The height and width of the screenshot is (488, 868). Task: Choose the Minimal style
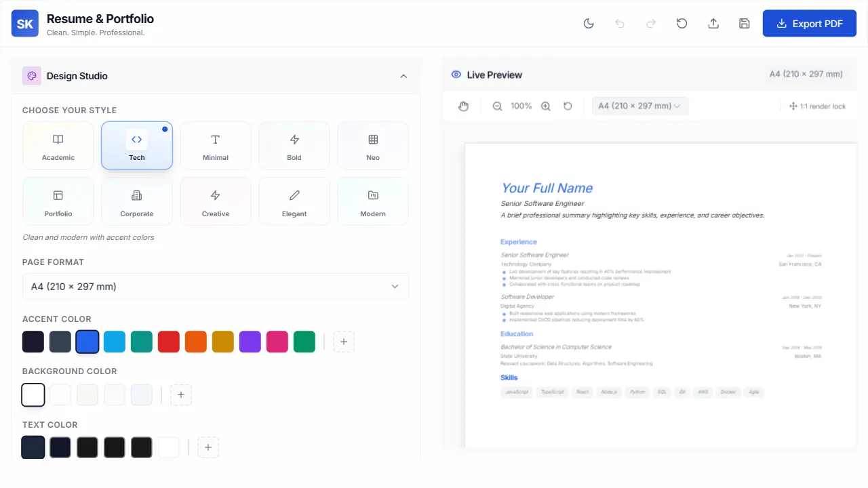216,146
